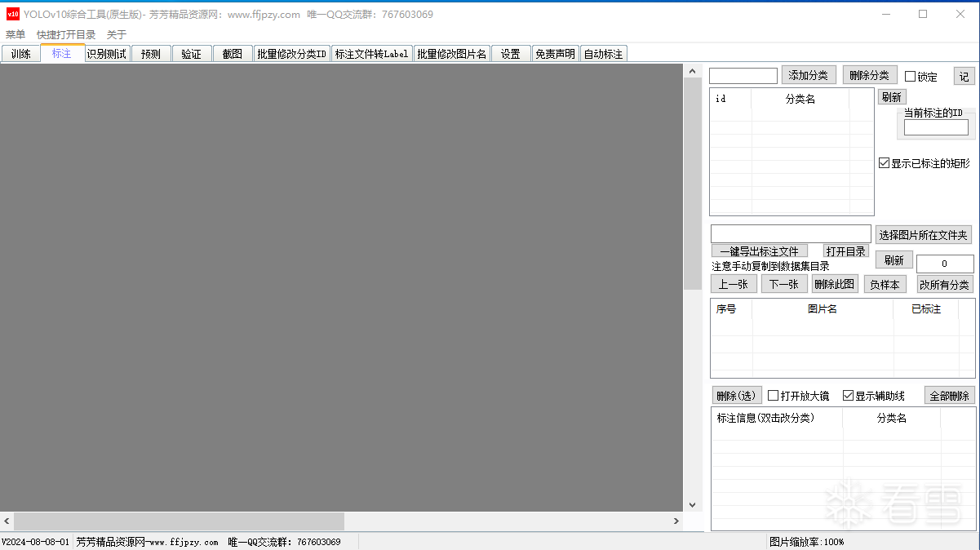Click the counter field showing 0
This screenshot has height=550, width=980.
945,264
